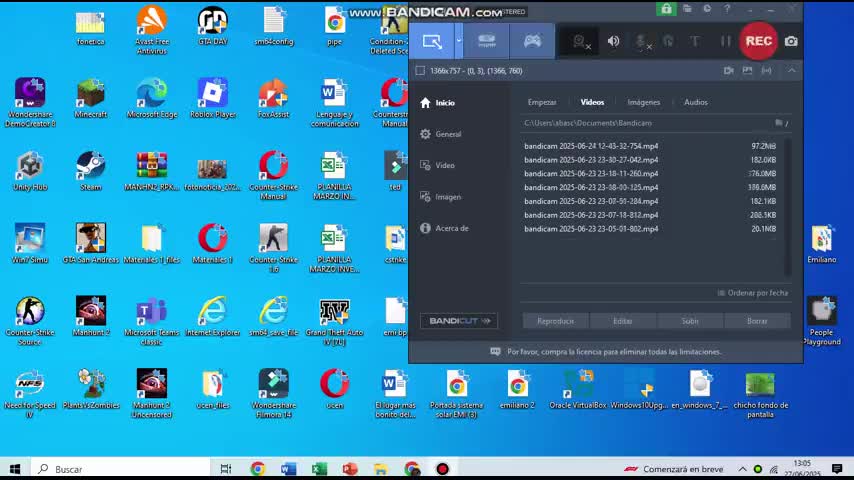
Task: Collapse Bandicam panel with chevron
Action: pos(791,71)
